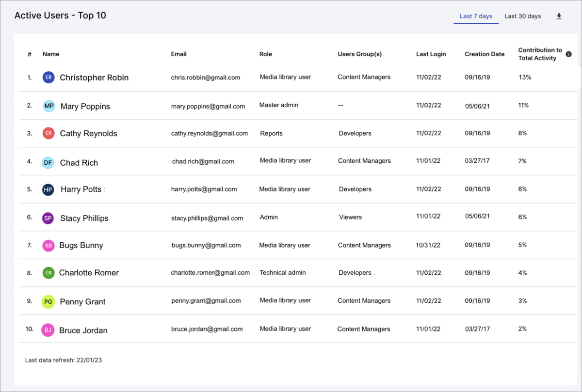This screenshot has height=392, width=582.
Task: Select the 13% contribution value
Action: coord(525,77)
